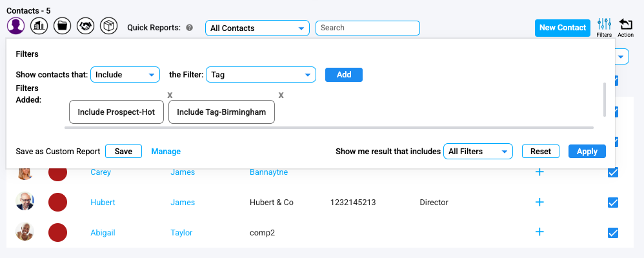Open the folder icon section

61,26
